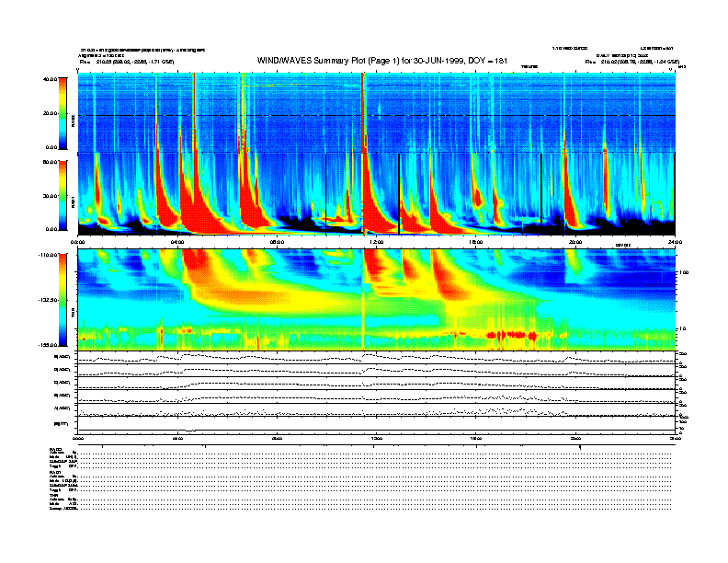
Task: Click the RAD1 spectrogram panel
Action: click(x=377, y=194)
